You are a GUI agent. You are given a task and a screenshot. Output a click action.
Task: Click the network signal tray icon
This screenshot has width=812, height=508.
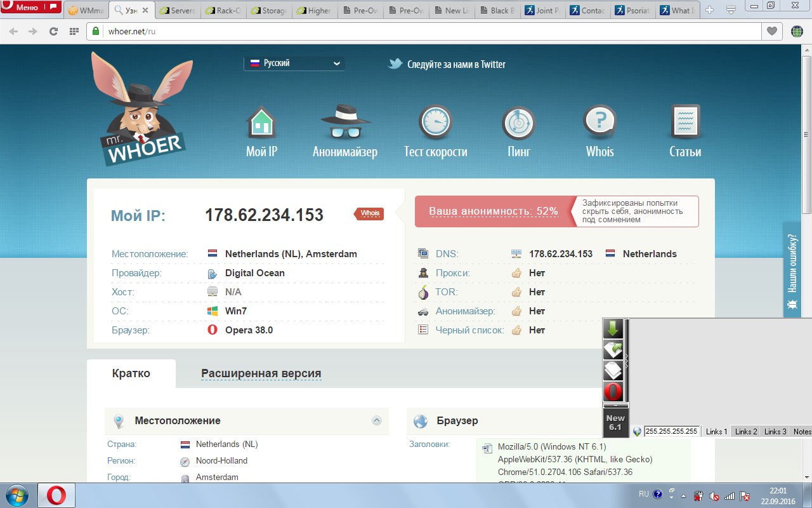click(730, 495)
